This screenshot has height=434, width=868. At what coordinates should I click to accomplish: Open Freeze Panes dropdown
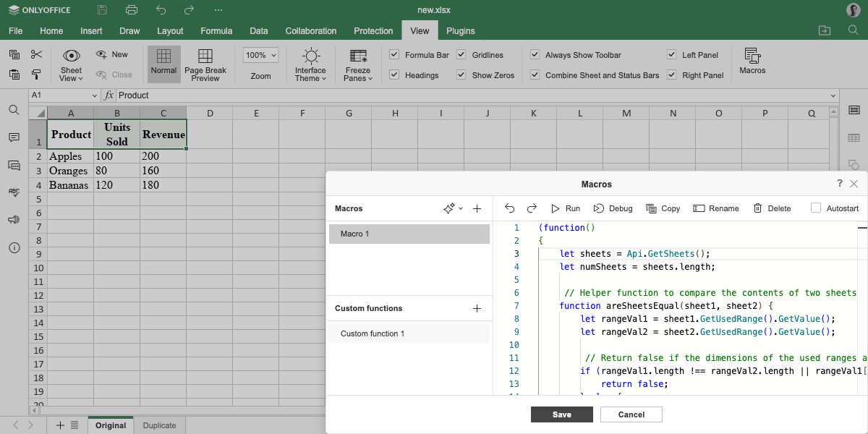click(x=357, y=64)
